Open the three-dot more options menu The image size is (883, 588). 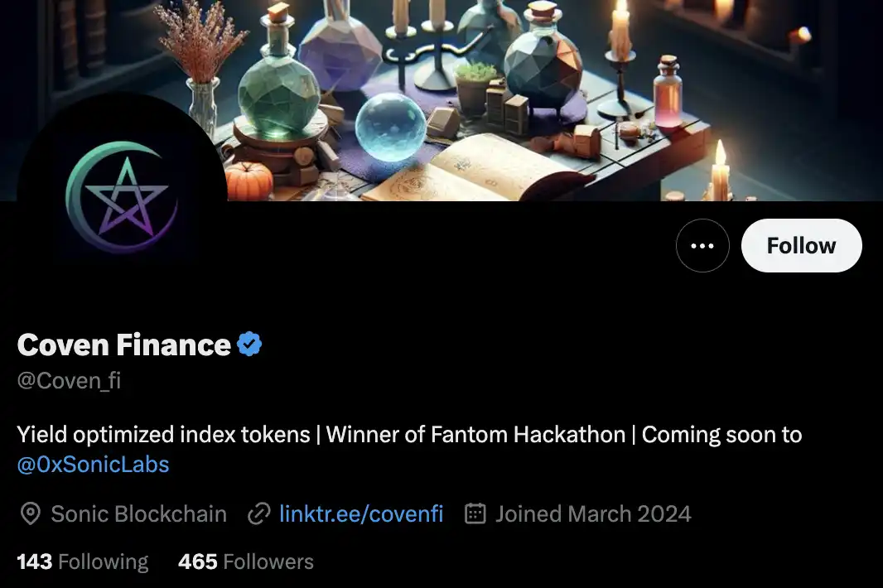(x=702, y=246)
